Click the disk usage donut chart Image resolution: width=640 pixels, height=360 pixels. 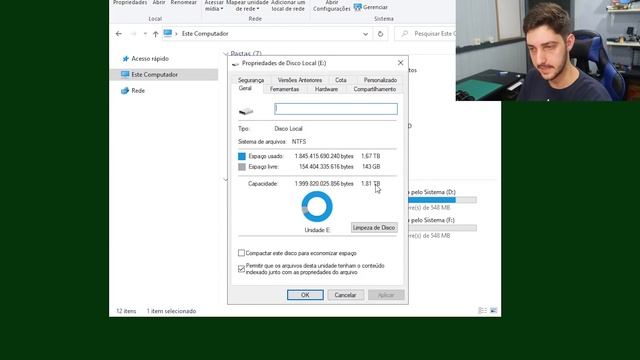[317, 207]
